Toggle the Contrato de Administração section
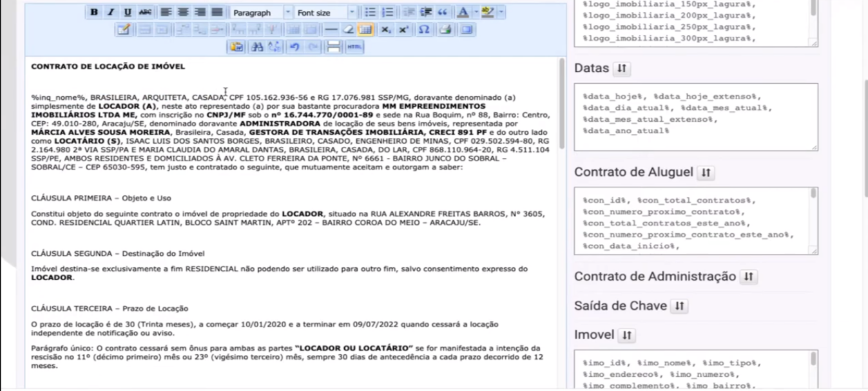The height and width of the screenshot is (391, 868). point(748,276)
